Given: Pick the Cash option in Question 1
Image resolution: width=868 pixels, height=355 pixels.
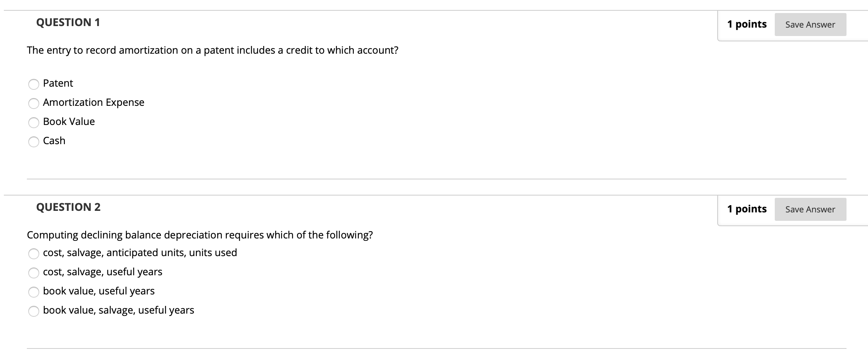Looking at the screenshot, I should [34, 141].
